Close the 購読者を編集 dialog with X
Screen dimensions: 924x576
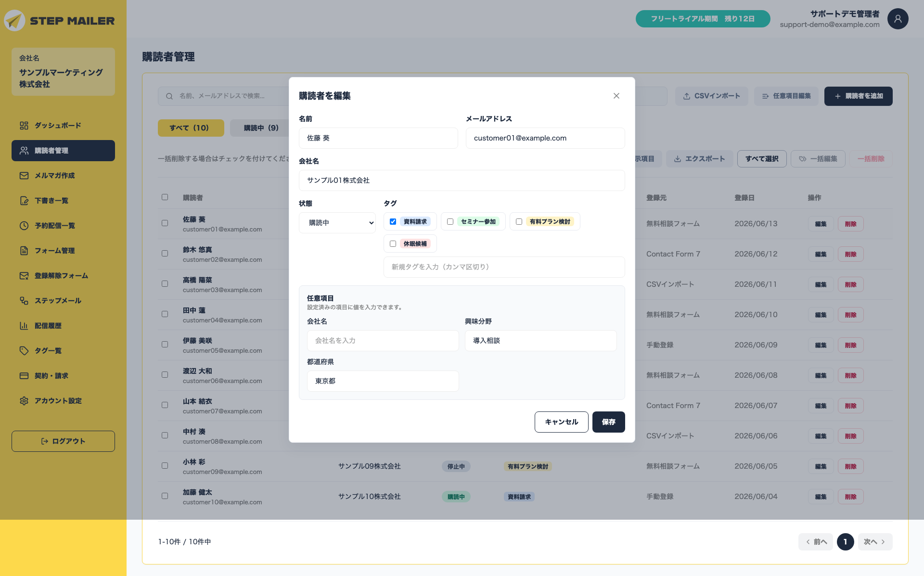616,96
